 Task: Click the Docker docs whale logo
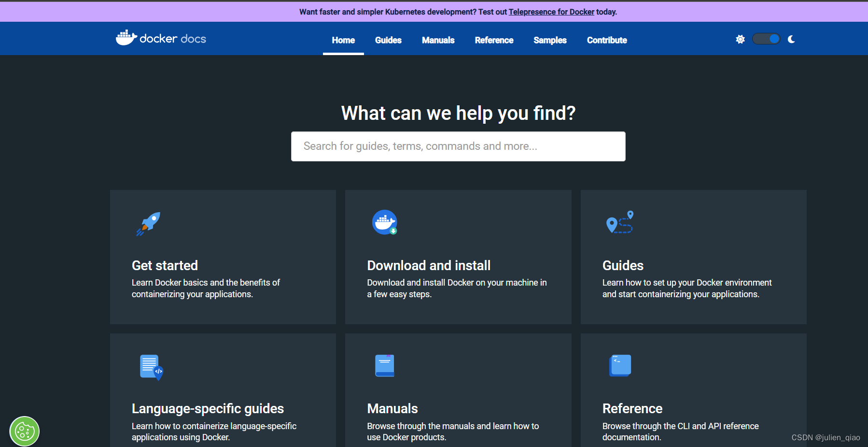pos(161,38)
